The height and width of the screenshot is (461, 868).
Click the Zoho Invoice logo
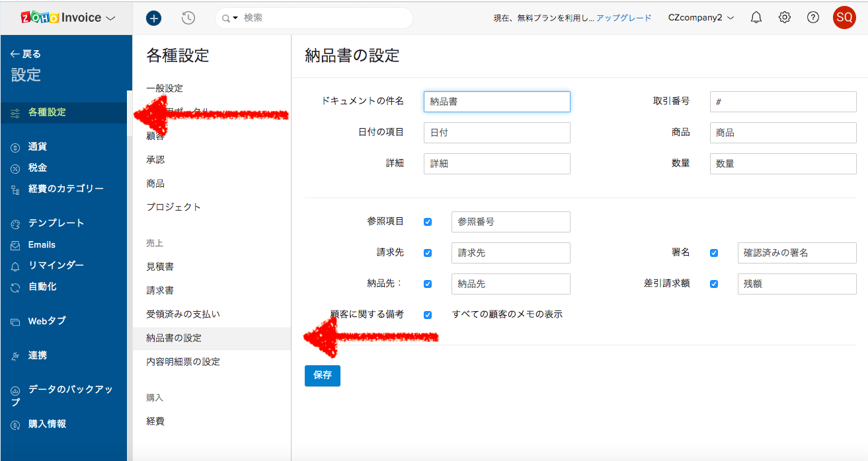pyautogui.click(x=61, y=18)
